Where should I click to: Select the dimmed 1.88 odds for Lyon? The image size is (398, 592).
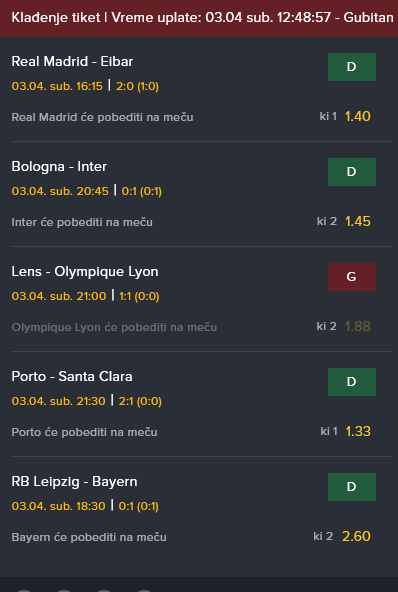tap(358, 326)
